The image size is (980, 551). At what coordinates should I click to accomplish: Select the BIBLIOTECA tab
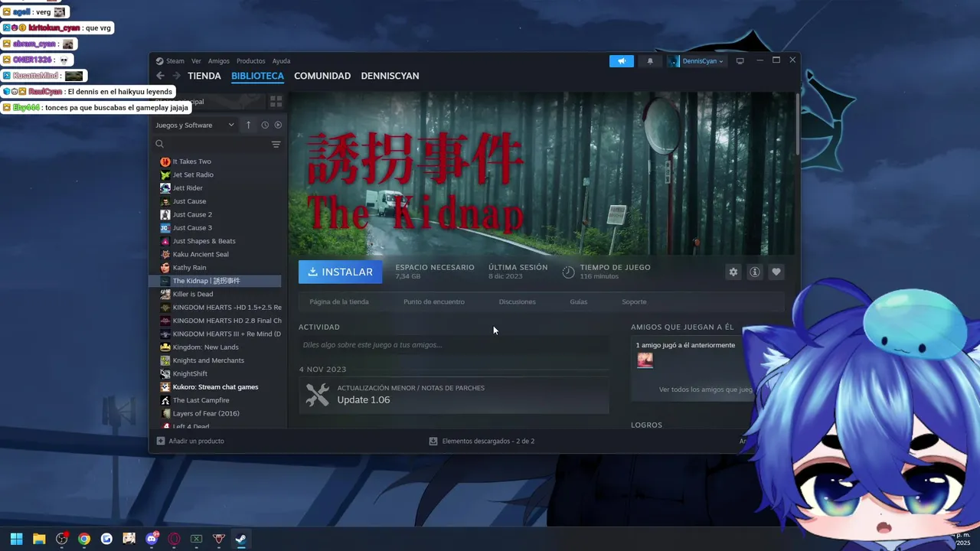257,76
